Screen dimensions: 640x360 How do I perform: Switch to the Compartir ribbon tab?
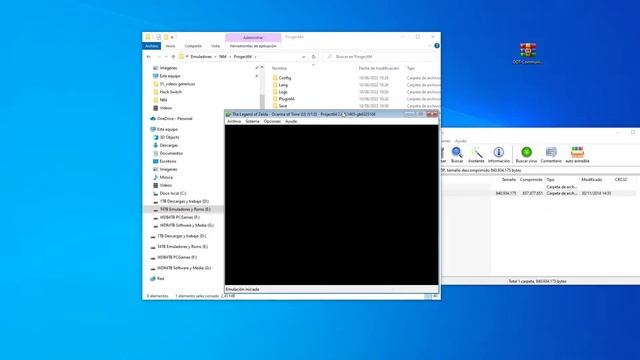pos(193,46)
